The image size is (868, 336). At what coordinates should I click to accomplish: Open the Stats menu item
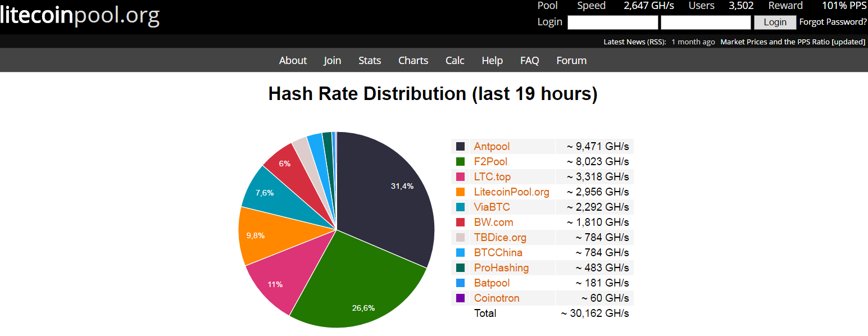[370, 61]
